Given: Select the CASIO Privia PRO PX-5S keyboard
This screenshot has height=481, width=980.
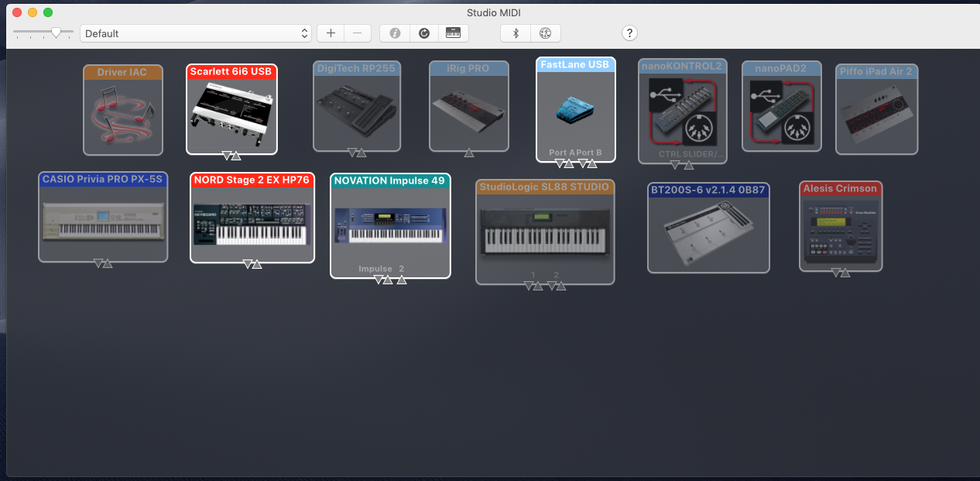Looking at the screenshot, I should pos(103,217).
